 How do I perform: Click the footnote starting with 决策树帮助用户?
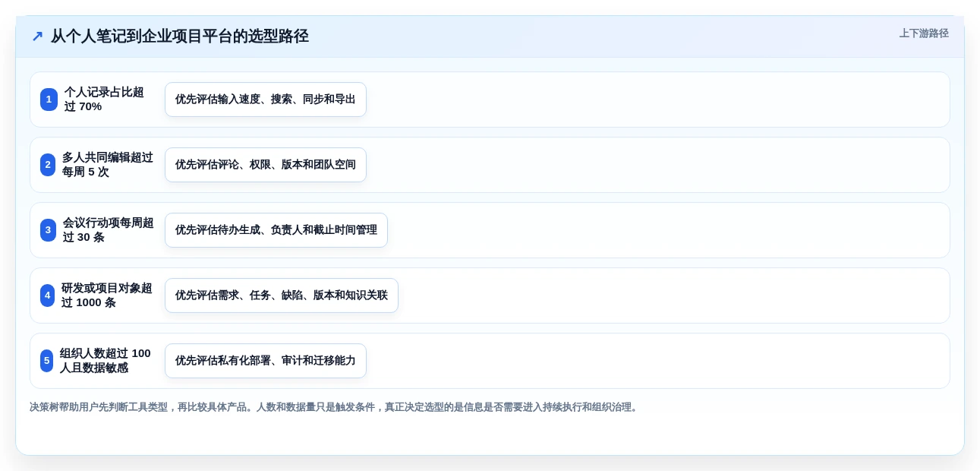pos(335,407)
